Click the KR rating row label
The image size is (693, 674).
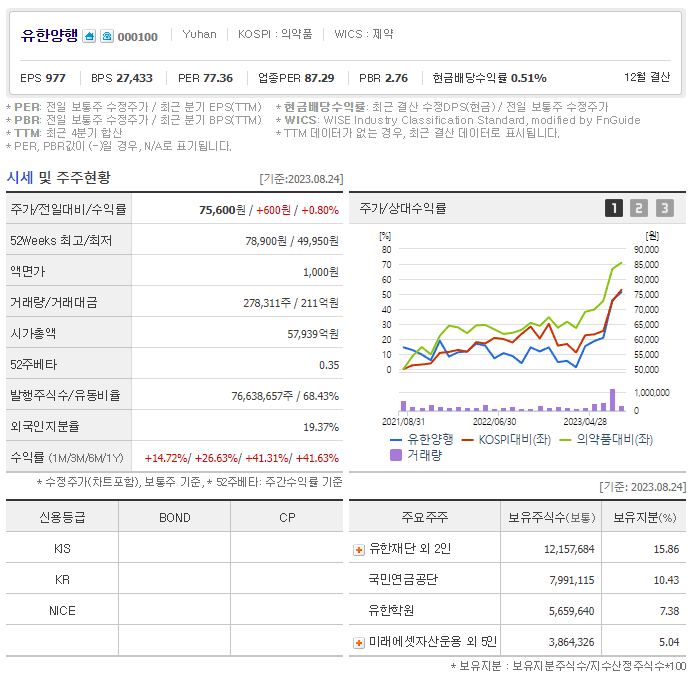[x=62, y=579]
